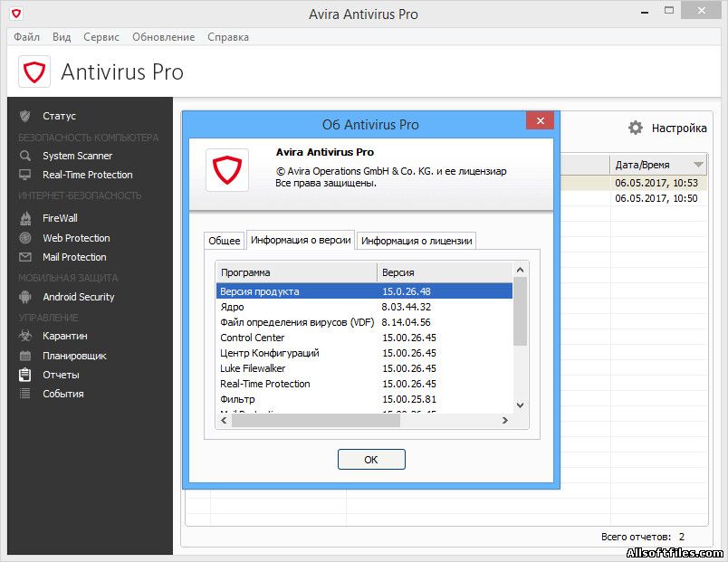
Task: Open Mail Protection section
Action: click(74, 257)
